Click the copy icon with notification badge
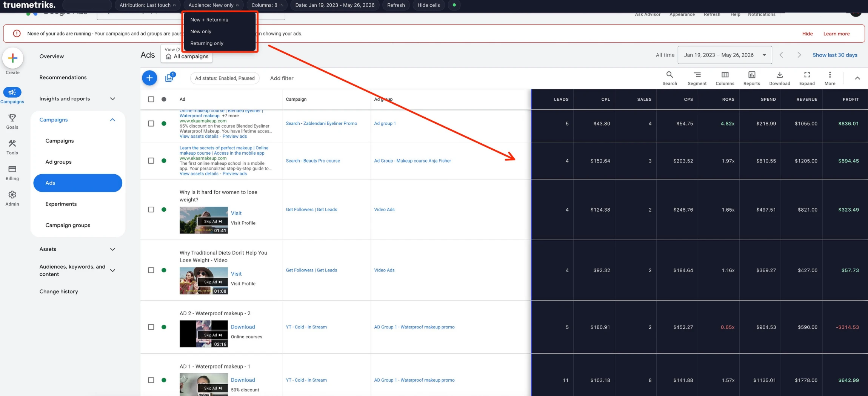Viewport: 868px width, 396px height. click(169, 77)
